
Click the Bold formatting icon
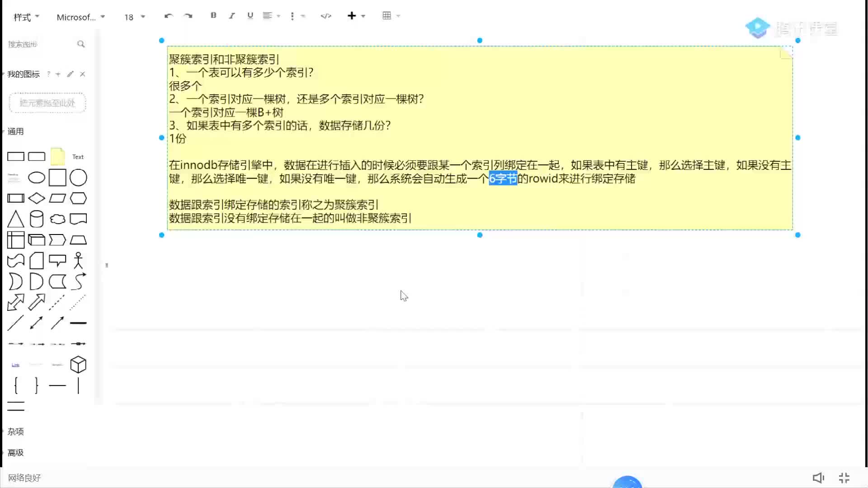point(213,16)
